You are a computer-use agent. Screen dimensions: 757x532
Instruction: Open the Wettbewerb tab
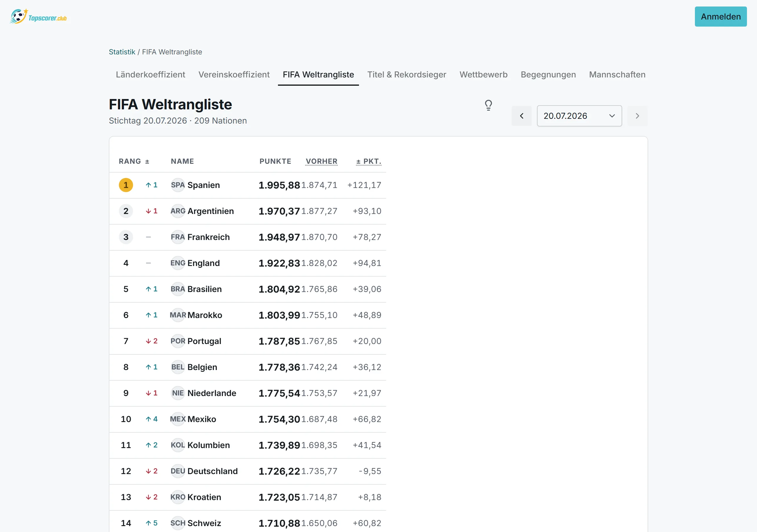pos(483,75)
